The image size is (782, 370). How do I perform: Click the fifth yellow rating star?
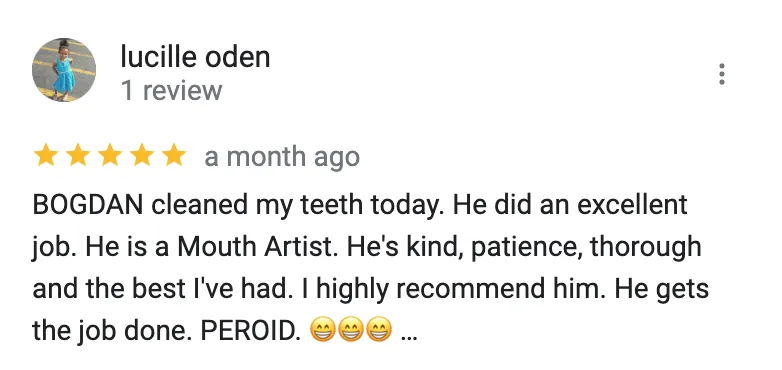[174, 156]
